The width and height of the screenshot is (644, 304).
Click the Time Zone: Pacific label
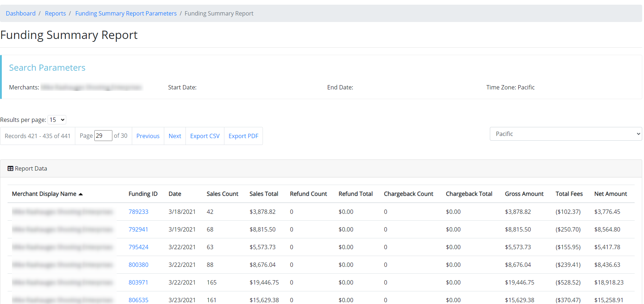(510, 87)
